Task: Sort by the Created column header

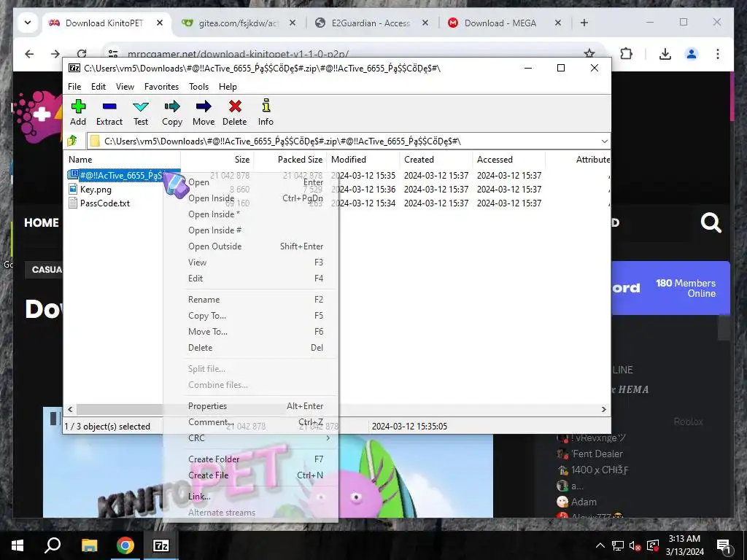Action: pos(436,160)
